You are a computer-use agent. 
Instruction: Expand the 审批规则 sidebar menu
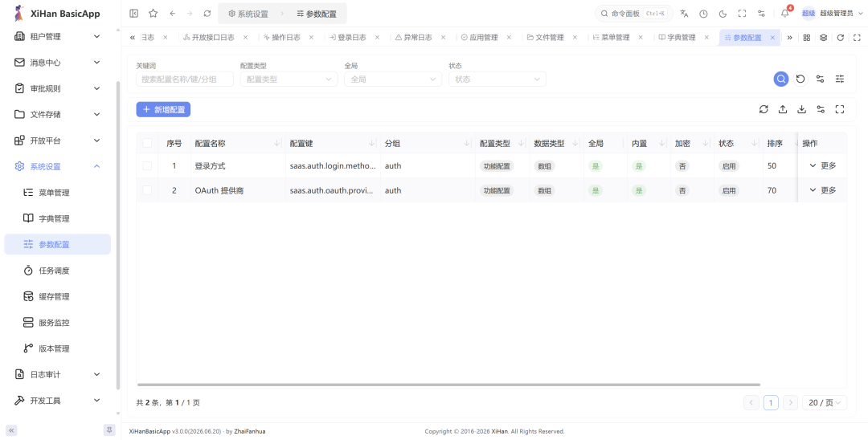coord(58,88)
